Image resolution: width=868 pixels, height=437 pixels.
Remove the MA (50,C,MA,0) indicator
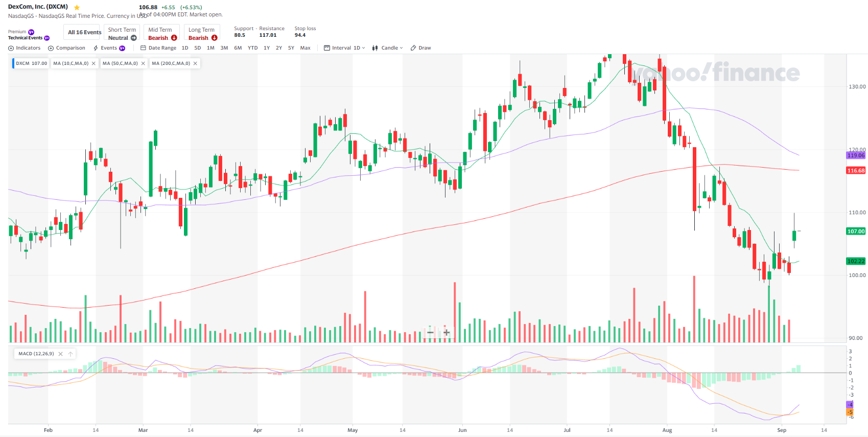143,63
